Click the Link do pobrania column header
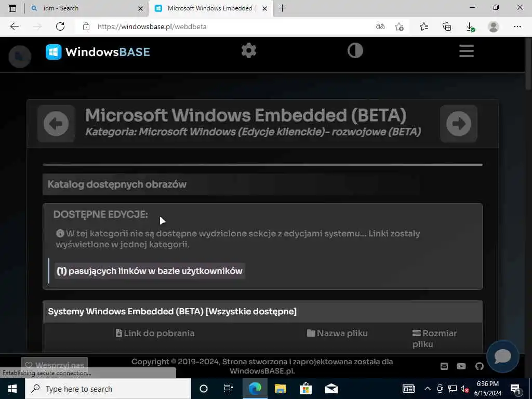The width and height of the screenshot is (532, 399). [155, 333]
